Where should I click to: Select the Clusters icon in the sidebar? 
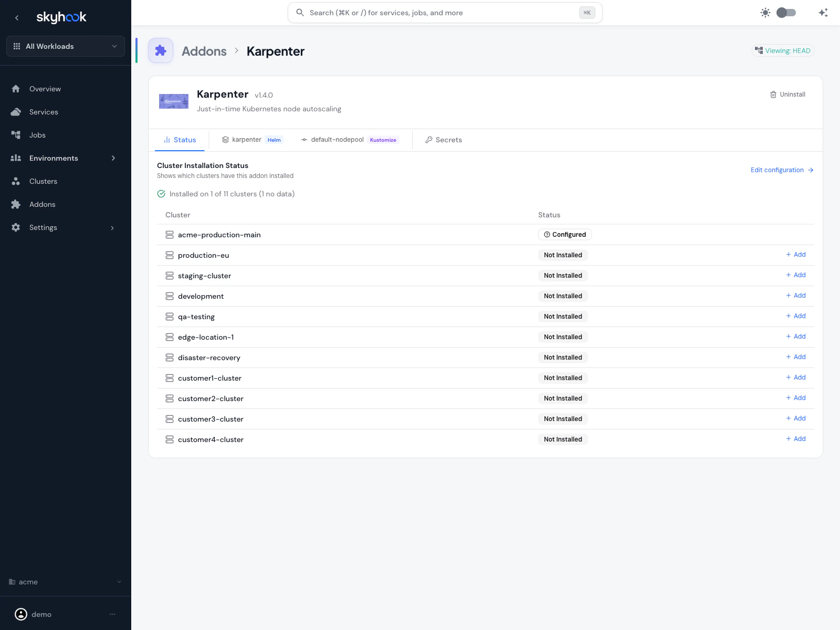point(16,181)
